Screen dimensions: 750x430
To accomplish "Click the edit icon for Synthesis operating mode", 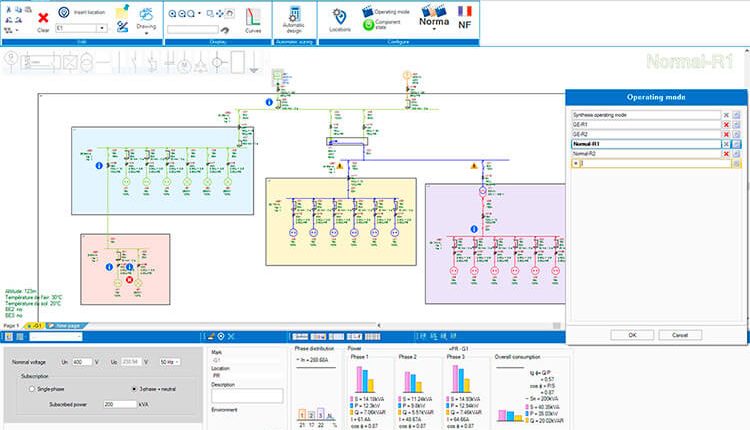I will click(737, 115).
